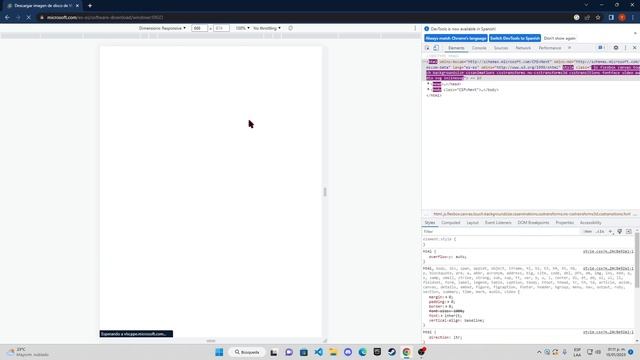Open Steam from taskbar

[x=392, y=352]
